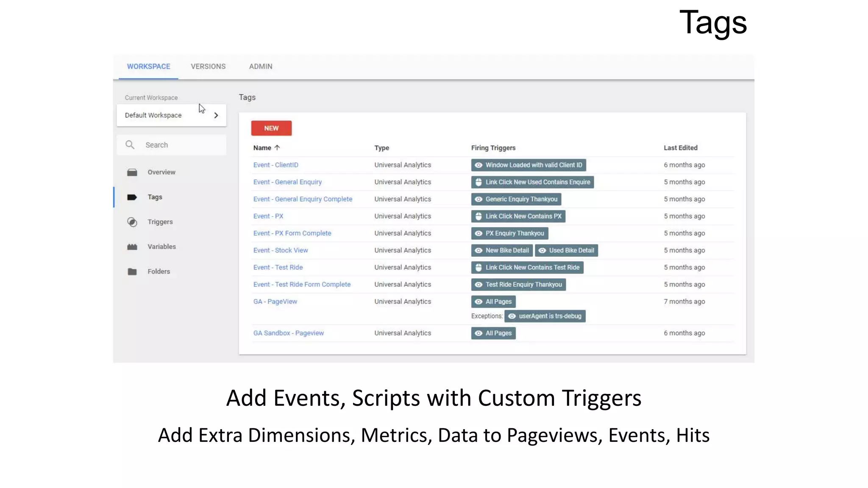Click eye icon on Window Loaded trigger
This screenshot has height=488, width=868.
coord(479,165)
